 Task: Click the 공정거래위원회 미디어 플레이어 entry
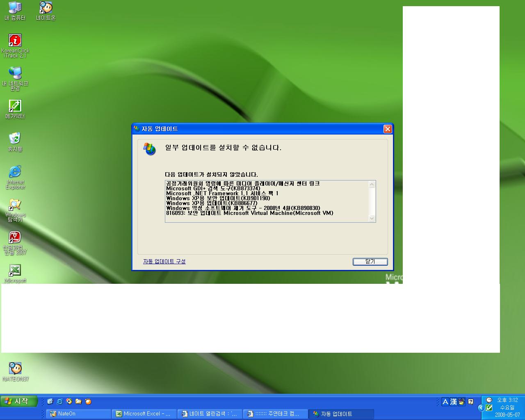click(x=243, y=184)
